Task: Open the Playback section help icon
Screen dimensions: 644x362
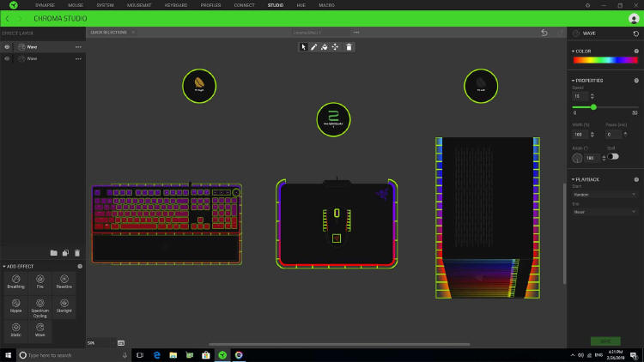Action: [636, 179]
